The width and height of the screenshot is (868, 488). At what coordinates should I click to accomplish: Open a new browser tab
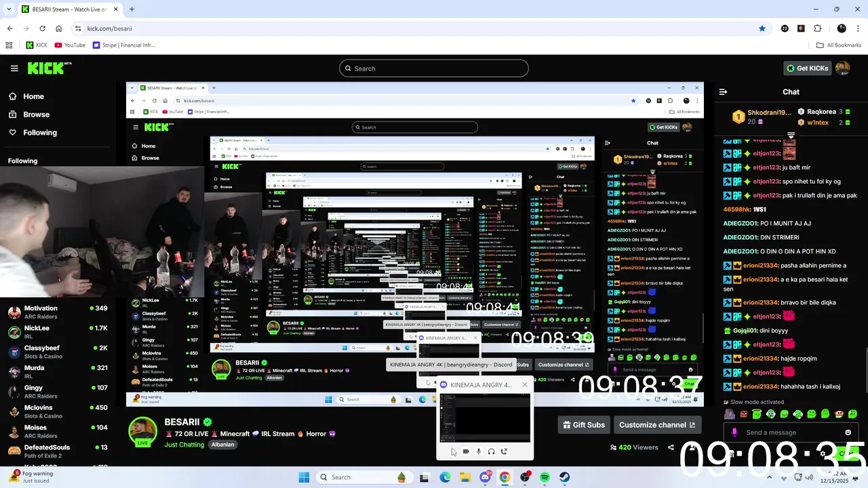[132, 9]
